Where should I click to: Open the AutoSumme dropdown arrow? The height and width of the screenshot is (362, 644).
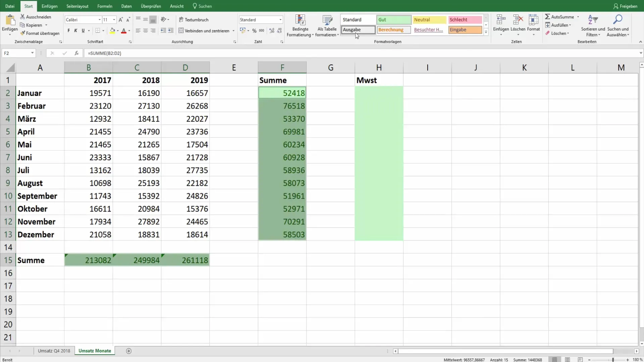tap(578, 17)
